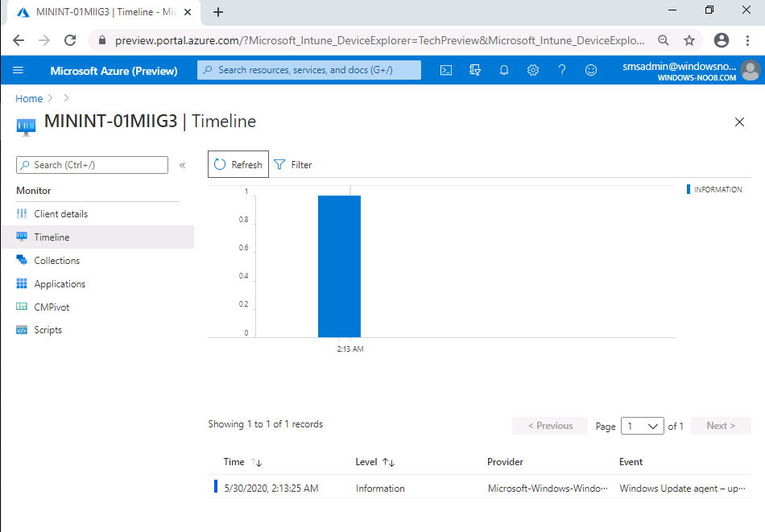Click the Client details icon
The image size is (765, 532).
[x=22, y=213]
